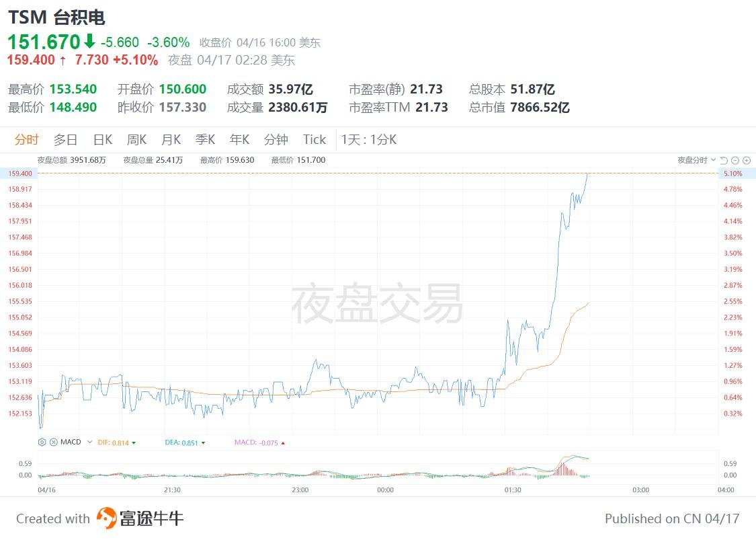Open MACD indicator settings gear
756x540 pixels.
[x=42, y=442]
